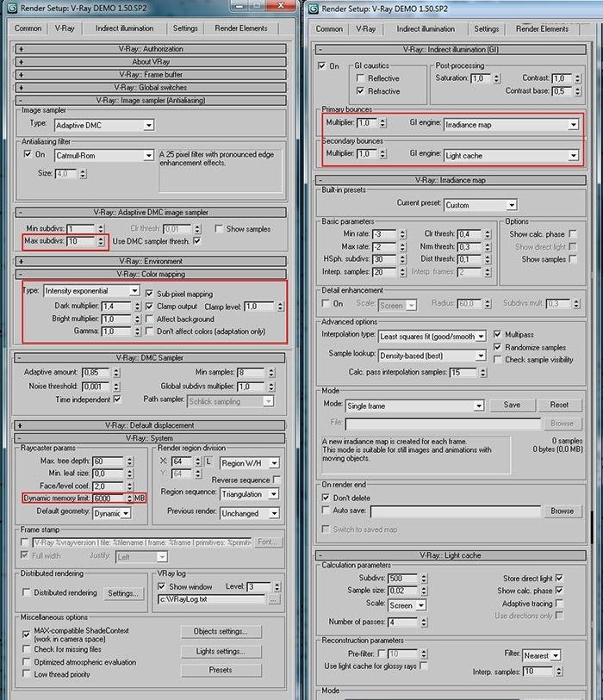
Task: Click the Min subdivs spinner arrows
Action: (x=101, y=229)
